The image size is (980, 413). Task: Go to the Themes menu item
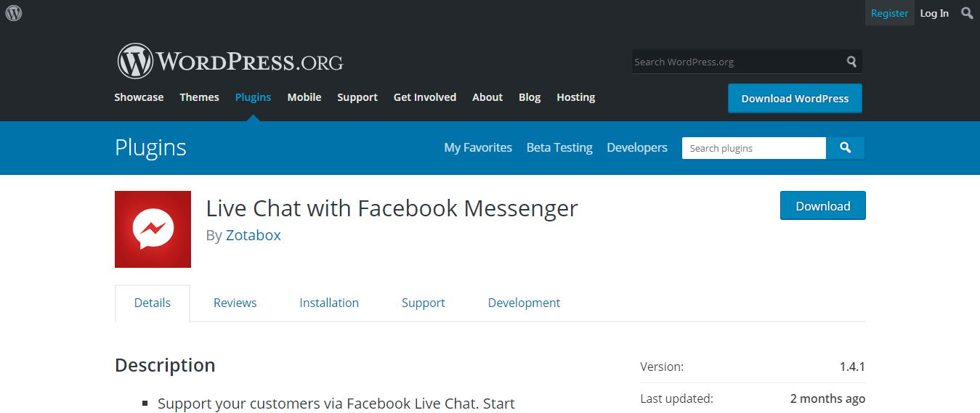[199, 97]
